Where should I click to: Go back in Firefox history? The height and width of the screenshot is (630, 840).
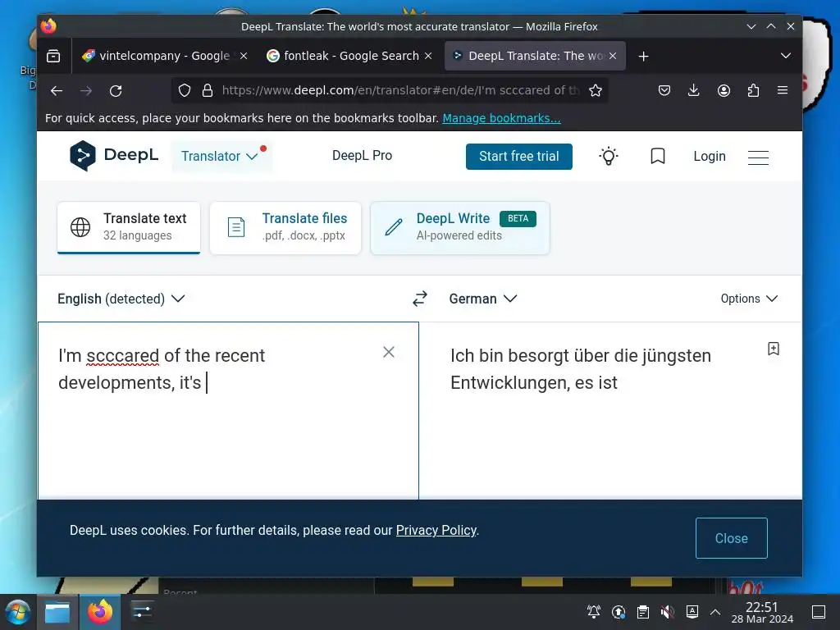57,90
